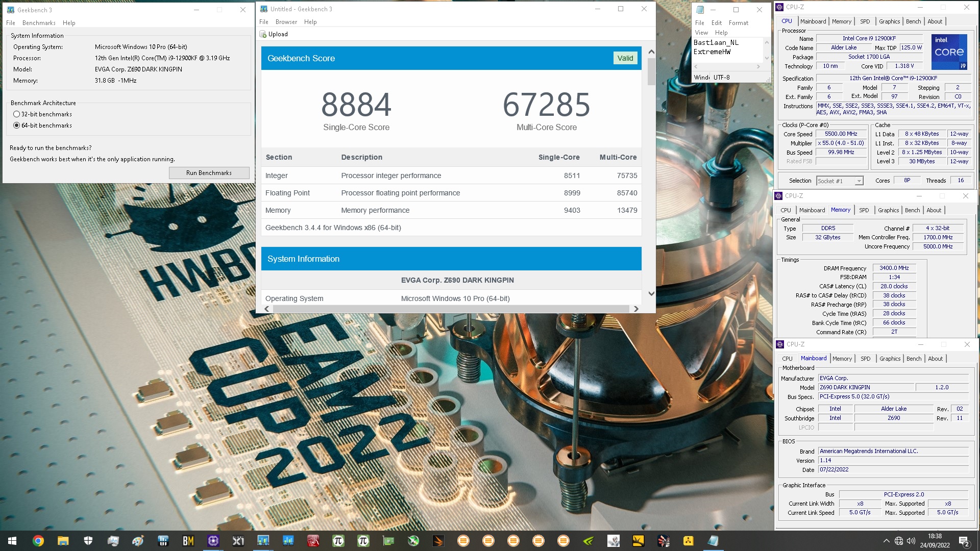Click the Multi-Core Score 67285
This screenshot has height=551, width=980.
pyautogui.click(x=546, y=105)
